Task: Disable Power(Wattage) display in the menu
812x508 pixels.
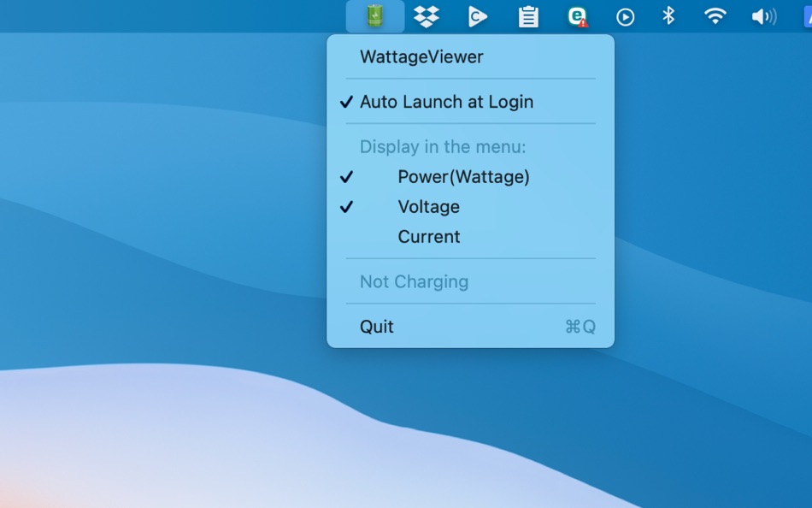Action: (470, 177)
